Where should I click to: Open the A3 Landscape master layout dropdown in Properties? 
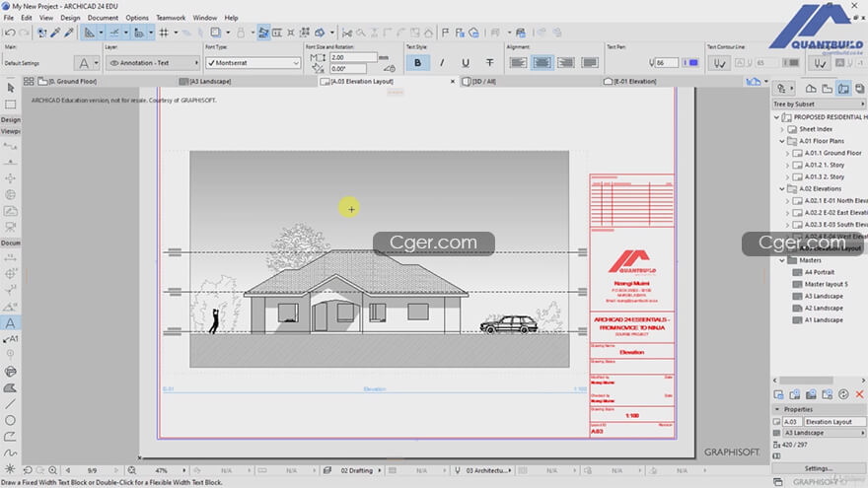pyautogui.click(x=825, y=433)
